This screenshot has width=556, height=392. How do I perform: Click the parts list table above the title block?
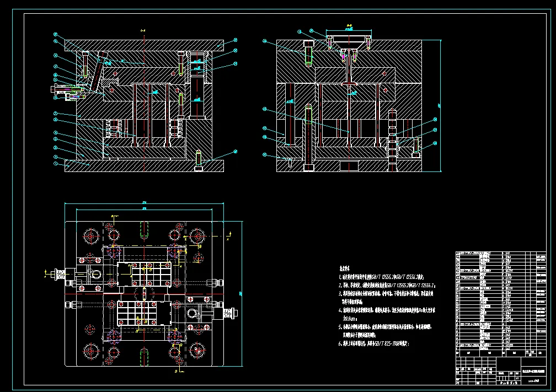[501, 304]
